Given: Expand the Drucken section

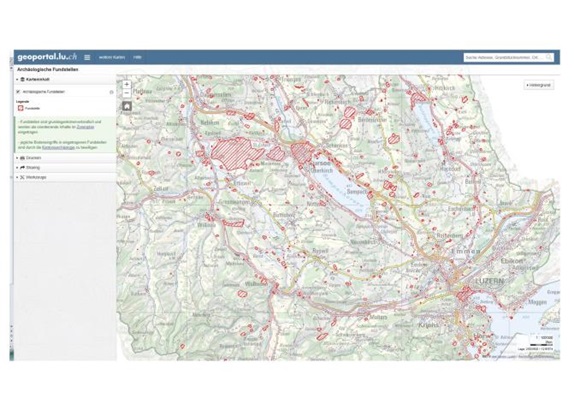Looking at the screenshot, I should coord(65,158).
